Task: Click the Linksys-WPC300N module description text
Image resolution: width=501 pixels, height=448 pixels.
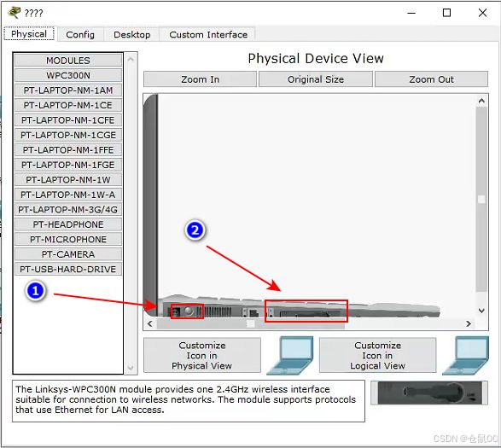Action: click(x=185, y=399)
